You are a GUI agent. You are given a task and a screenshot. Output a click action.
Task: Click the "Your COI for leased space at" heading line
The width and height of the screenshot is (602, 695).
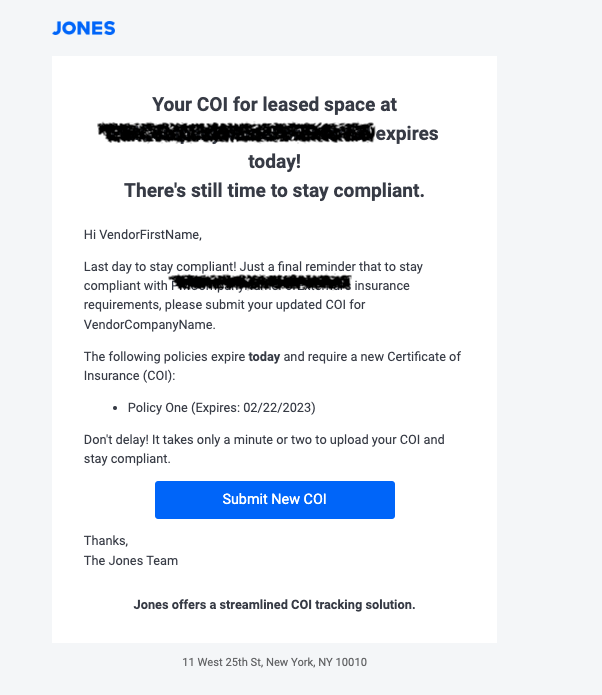pos(274,104)
